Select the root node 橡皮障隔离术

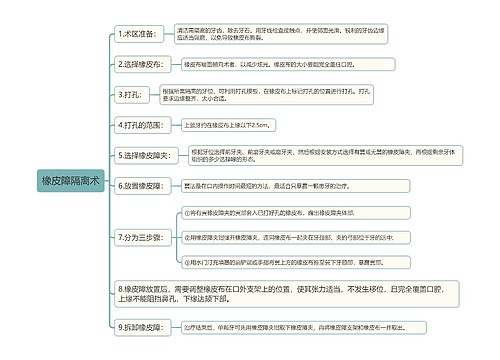71,181
